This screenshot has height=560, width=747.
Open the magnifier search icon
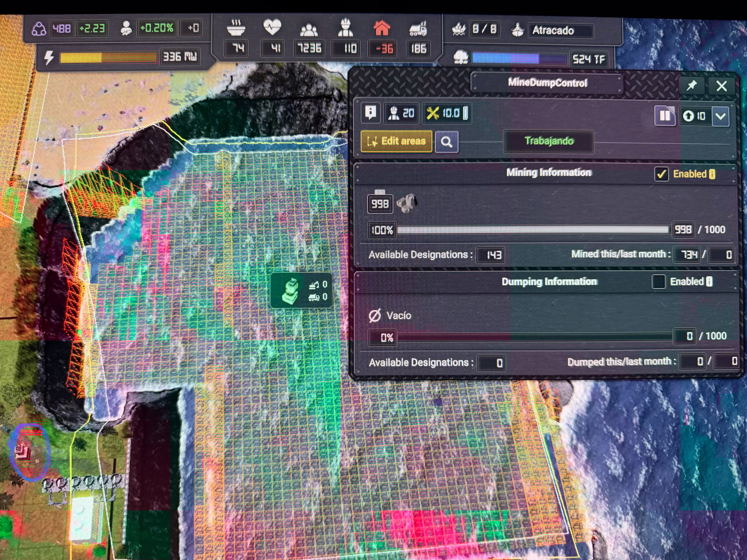coord(446,142)
